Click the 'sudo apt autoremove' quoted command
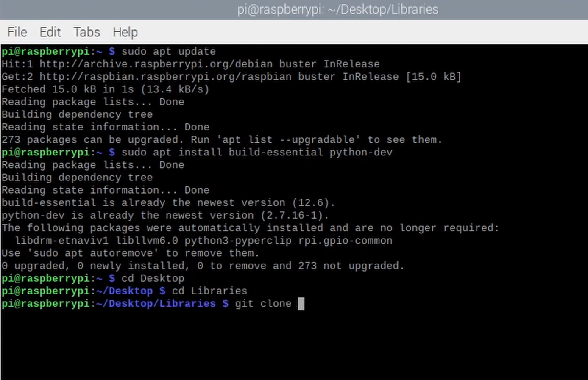 (x=92, y=253)
